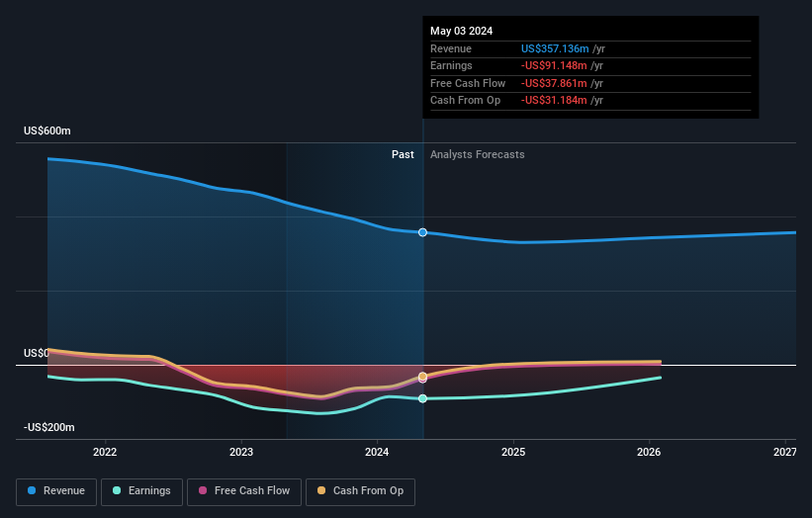Click the -US$31.184m cash from op value
This screenshot has width=812, height=518.
tap(554, 101)
